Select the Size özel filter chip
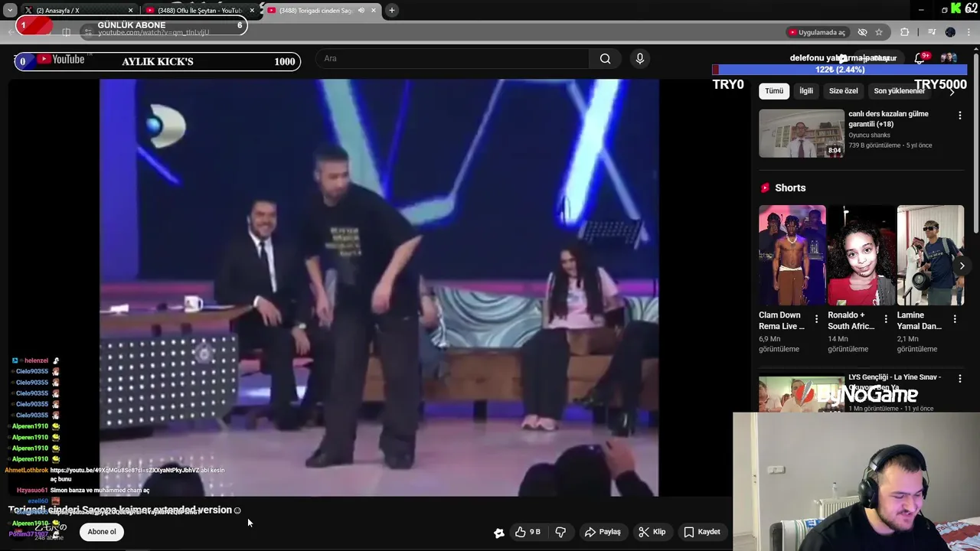980x551 pixels. click(843, 91)
